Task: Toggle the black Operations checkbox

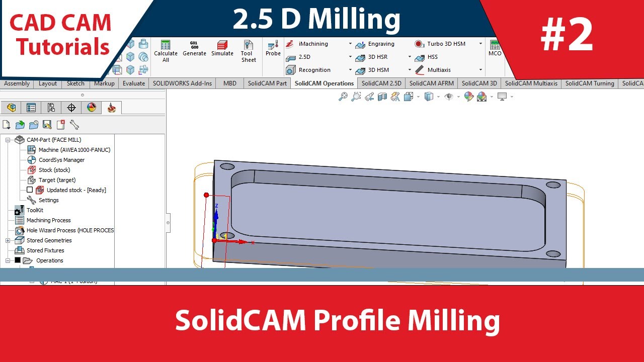Action: (x=18, y=260)
